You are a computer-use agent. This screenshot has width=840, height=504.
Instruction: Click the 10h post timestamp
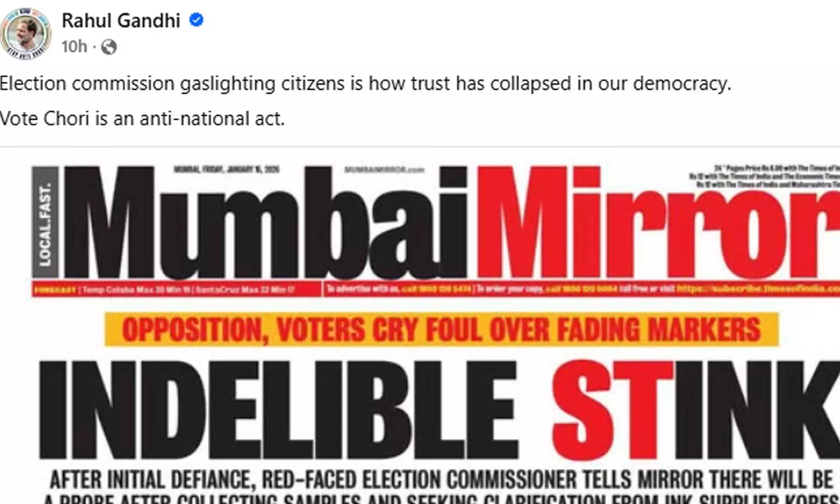point(74,46)
